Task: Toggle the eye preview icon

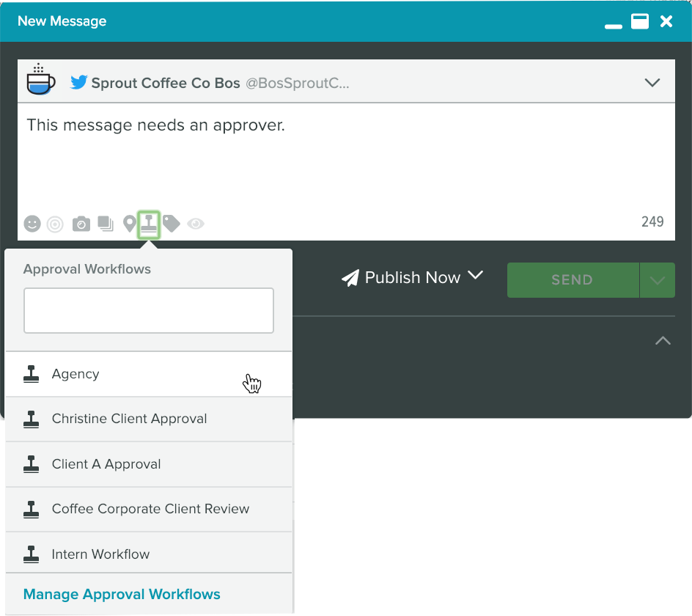Action: pos(196,224)
